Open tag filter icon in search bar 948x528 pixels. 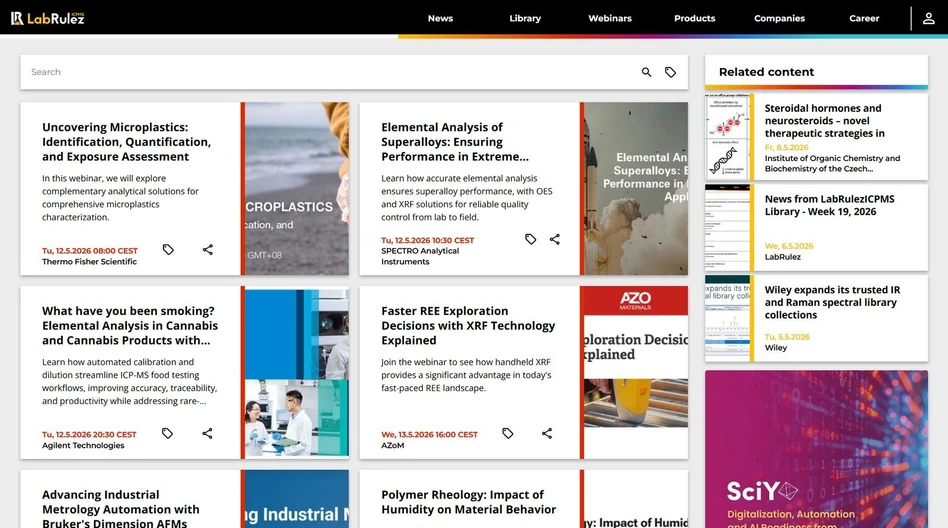pos(670,73)
